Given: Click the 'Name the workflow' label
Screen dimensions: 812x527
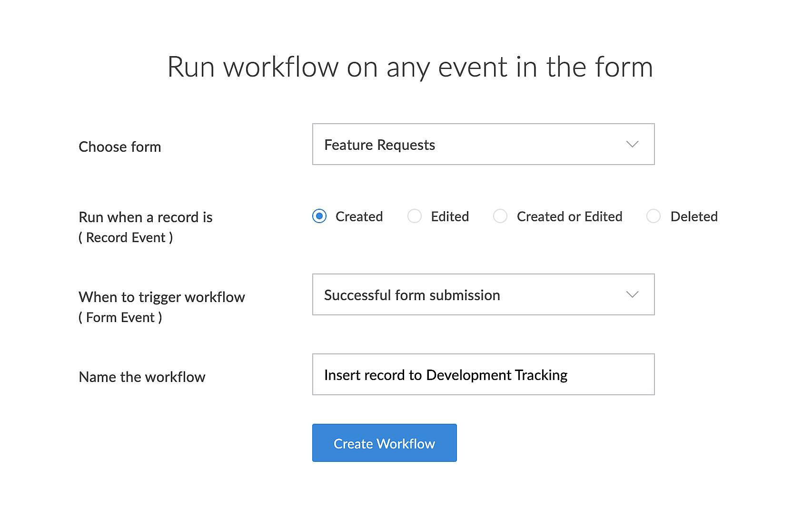Looking at the screenshot, I should pos(142,377).
